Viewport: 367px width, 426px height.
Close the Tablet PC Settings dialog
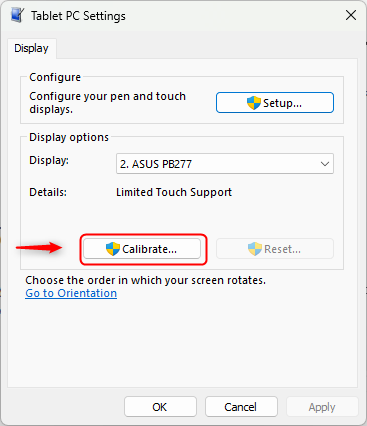[351, 15]
